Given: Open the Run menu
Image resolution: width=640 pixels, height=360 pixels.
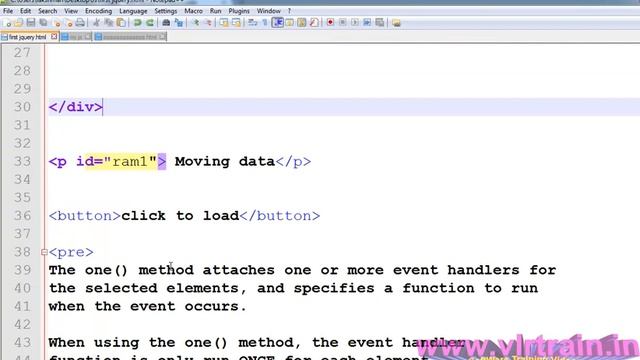Looking at the screenshot, I should (215, 11).
